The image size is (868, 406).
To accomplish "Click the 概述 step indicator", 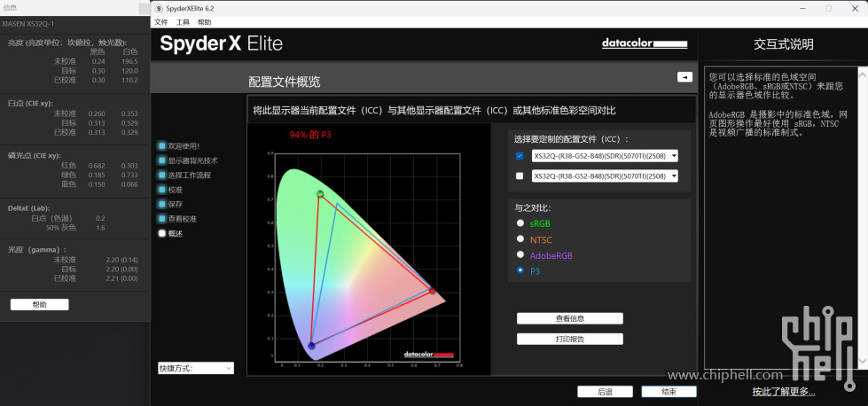I will (x=161, y=233).
